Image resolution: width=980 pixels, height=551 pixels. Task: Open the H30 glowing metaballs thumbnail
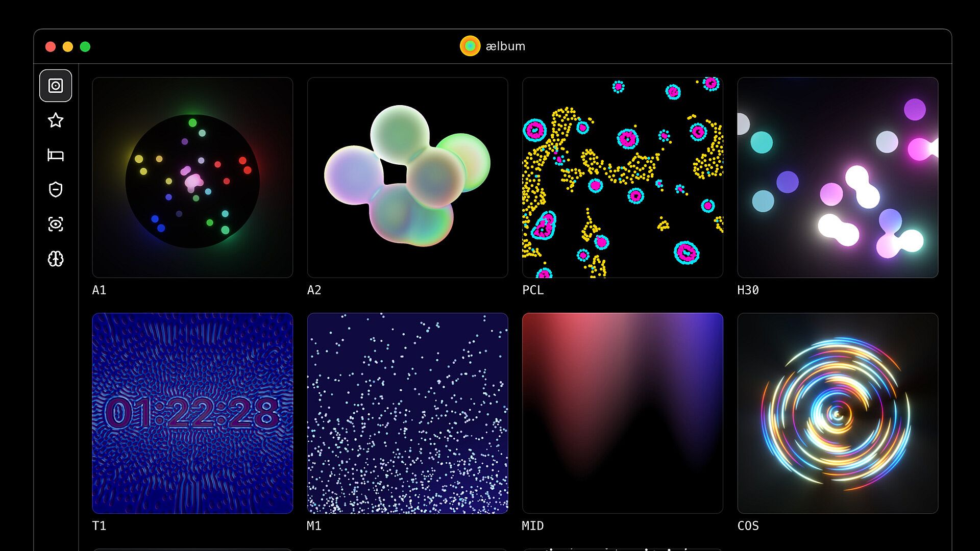click(x=837, y=178)
